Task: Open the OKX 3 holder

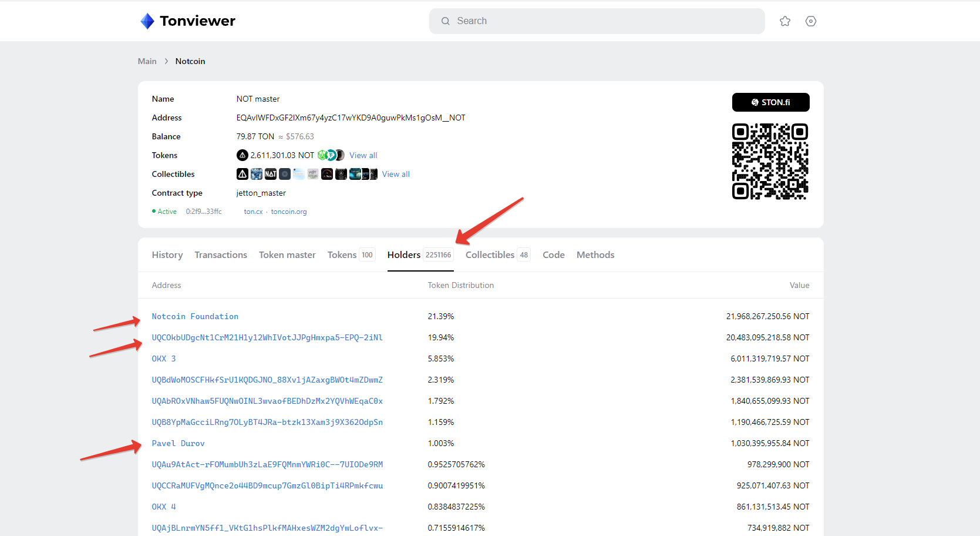Action: (x=164, y=359)
